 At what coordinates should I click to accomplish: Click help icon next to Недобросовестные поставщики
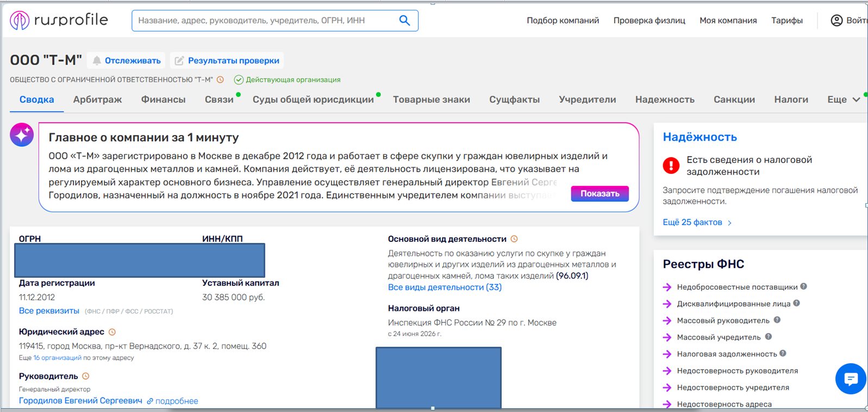(x=803, y=286)
